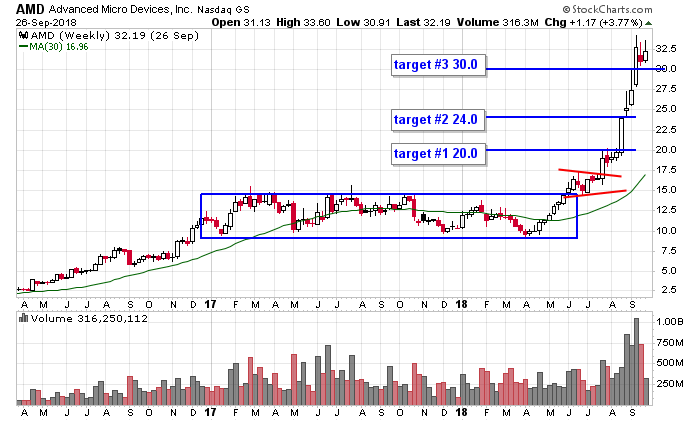Click the MA(30) 16.96 legend text
The width and height of the screenshot is (700, 421).
coord(59,47)
